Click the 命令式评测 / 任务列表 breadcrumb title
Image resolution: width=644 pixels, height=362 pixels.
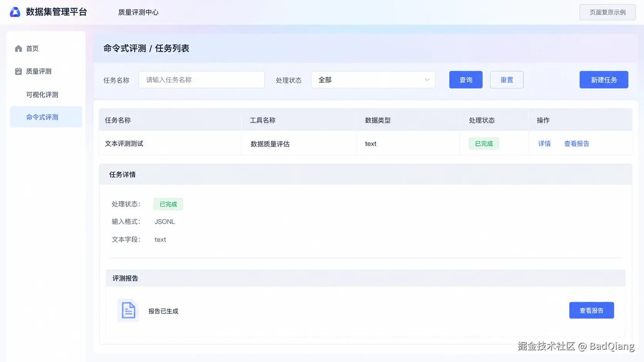(x=146, y=48)
